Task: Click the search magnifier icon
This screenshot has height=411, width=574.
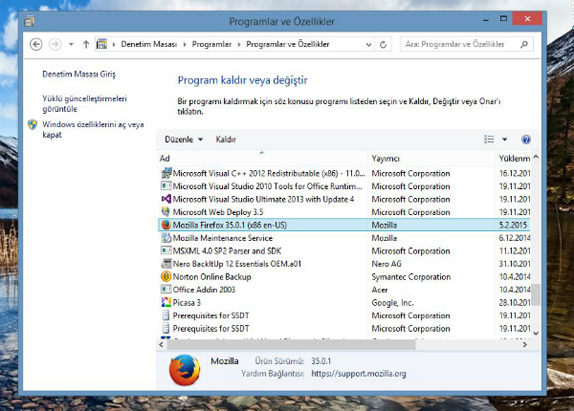Action: [x=524, y=44]
